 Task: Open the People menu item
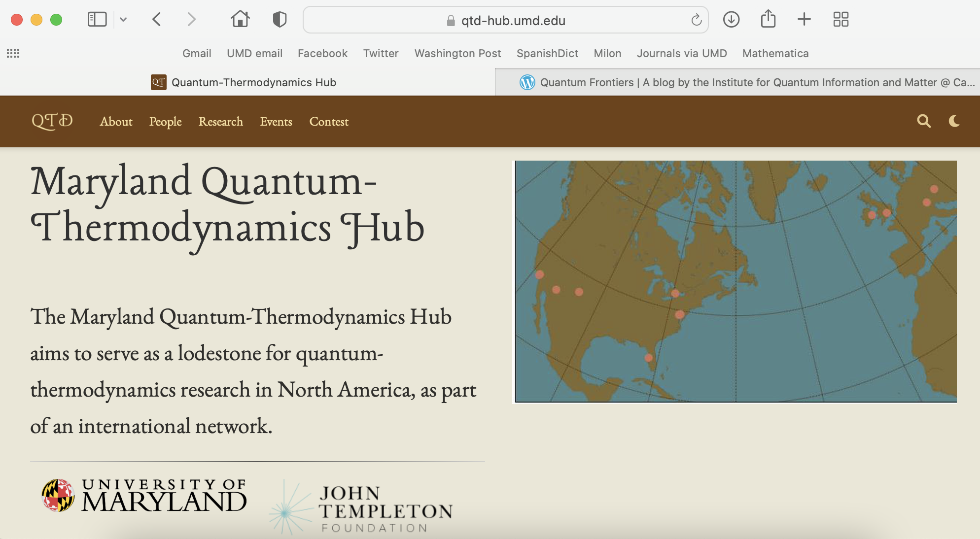(165, 122)
